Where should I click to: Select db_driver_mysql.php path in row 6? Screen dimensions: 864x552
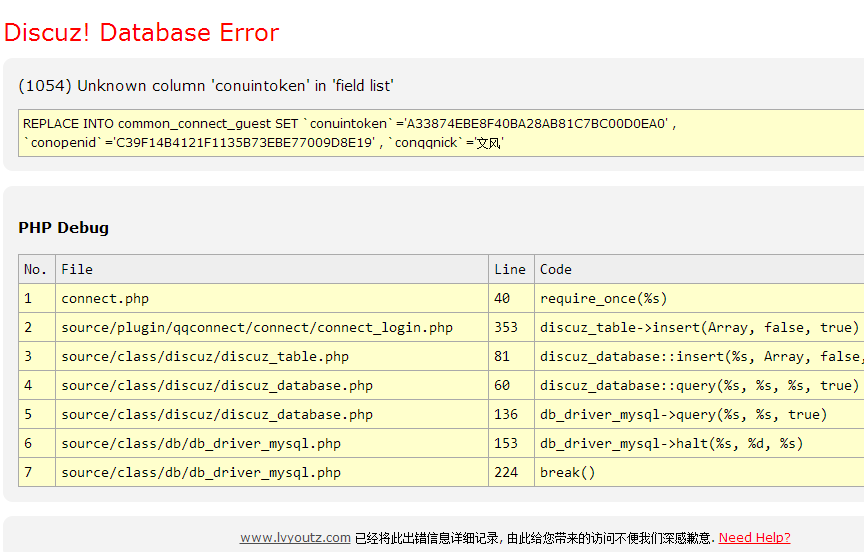click(272, 443)
